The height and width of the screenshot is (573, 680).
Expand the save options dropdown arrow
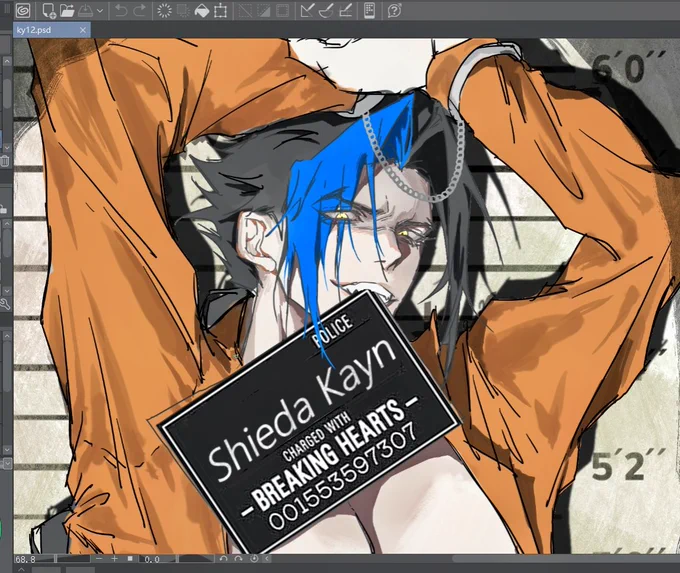point(100,11)
